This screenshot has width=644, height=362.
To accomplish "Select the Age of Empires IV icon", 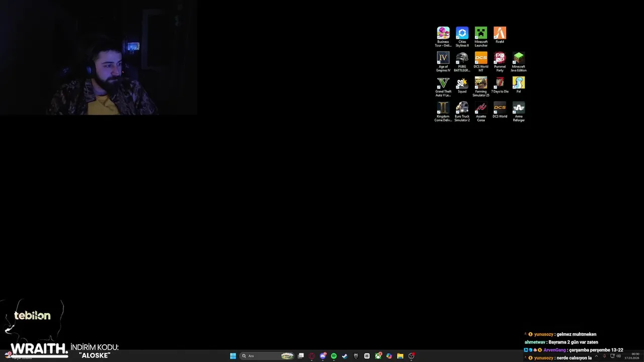I will 443,62.
